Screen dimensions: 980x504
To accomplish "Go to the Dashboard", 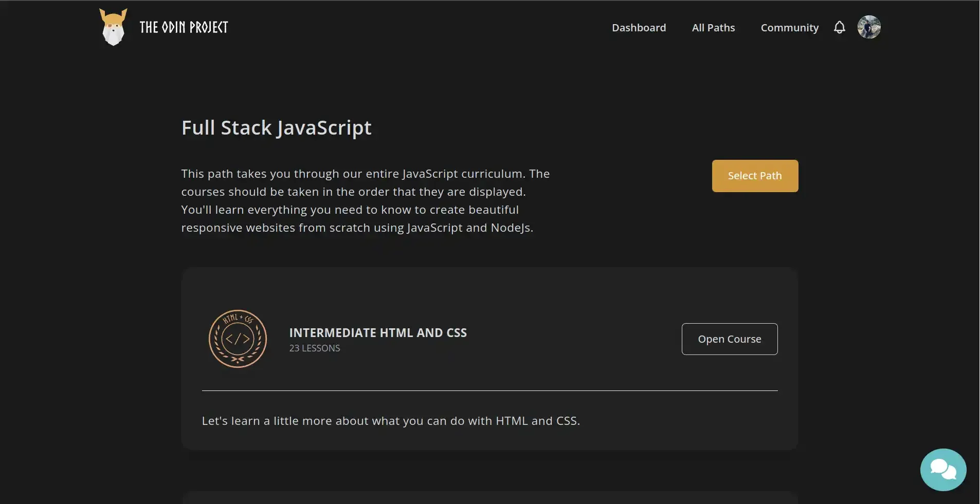I will point(639,28).
